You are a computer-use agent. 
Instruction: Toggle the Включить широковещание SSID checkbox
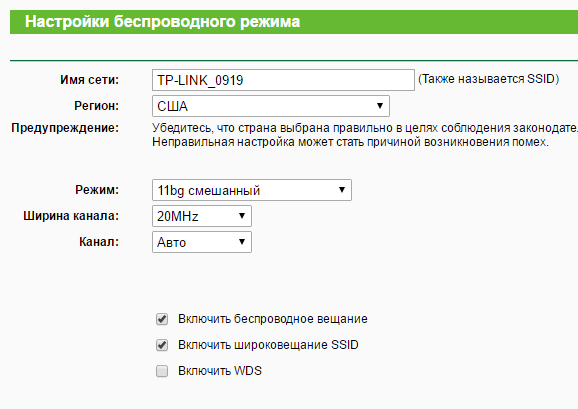coord(162,345)
